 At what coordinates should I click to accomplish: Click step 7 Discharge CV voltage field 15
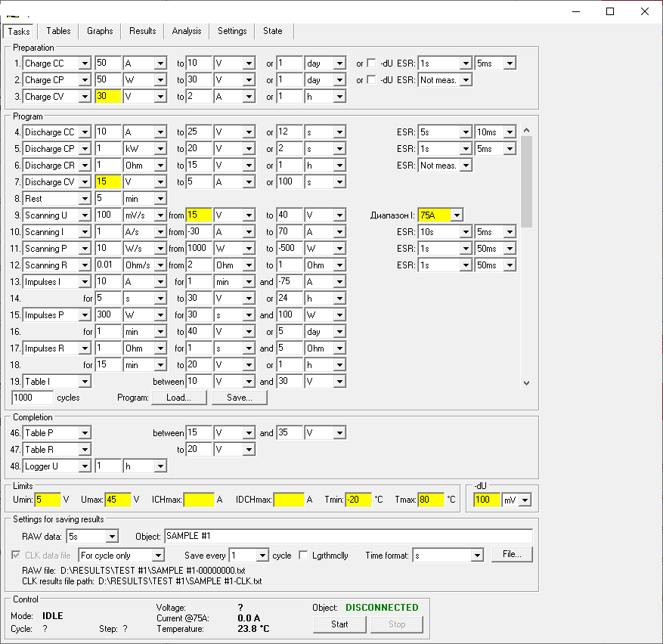coord(108,182)
